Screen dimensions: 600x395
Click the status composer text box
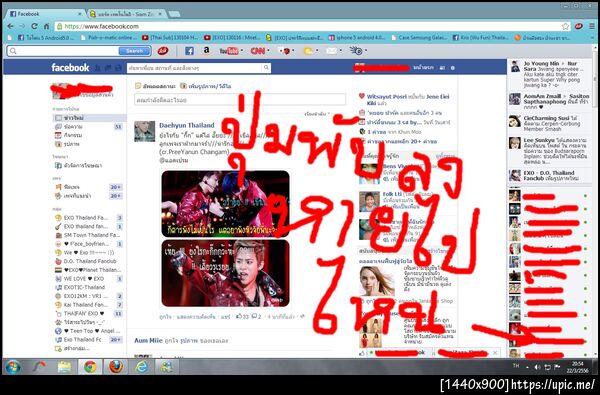point(240,100)
